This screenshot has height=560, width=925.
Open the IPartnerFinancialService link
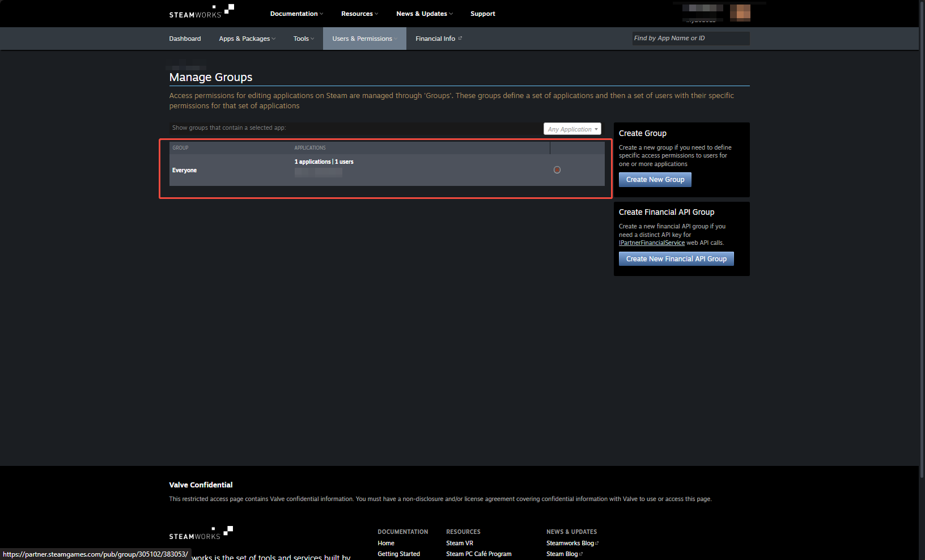point(651,243)
